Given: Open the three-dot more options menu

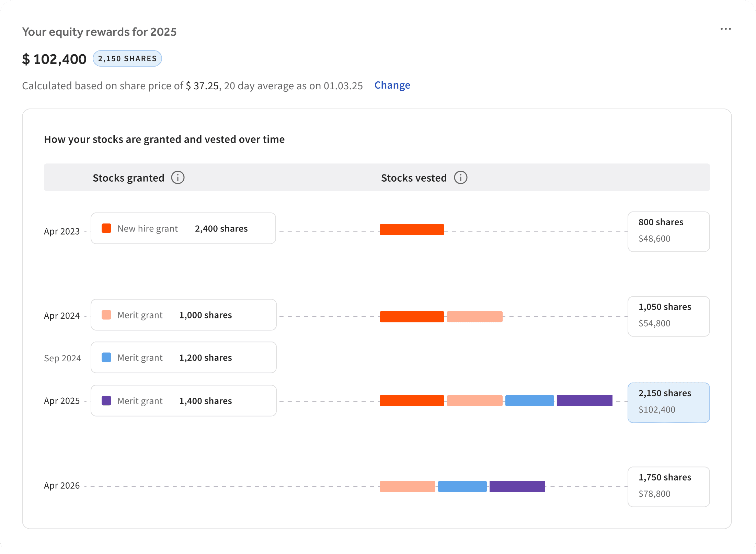Looking at the screenshot, I should [725, 29].
